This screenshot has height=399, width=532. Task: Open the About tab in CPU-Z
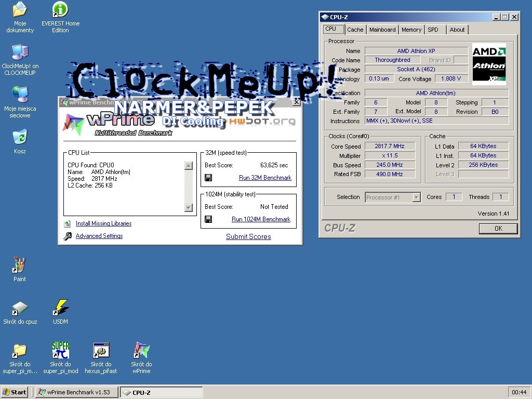click(x=457, y=30)
